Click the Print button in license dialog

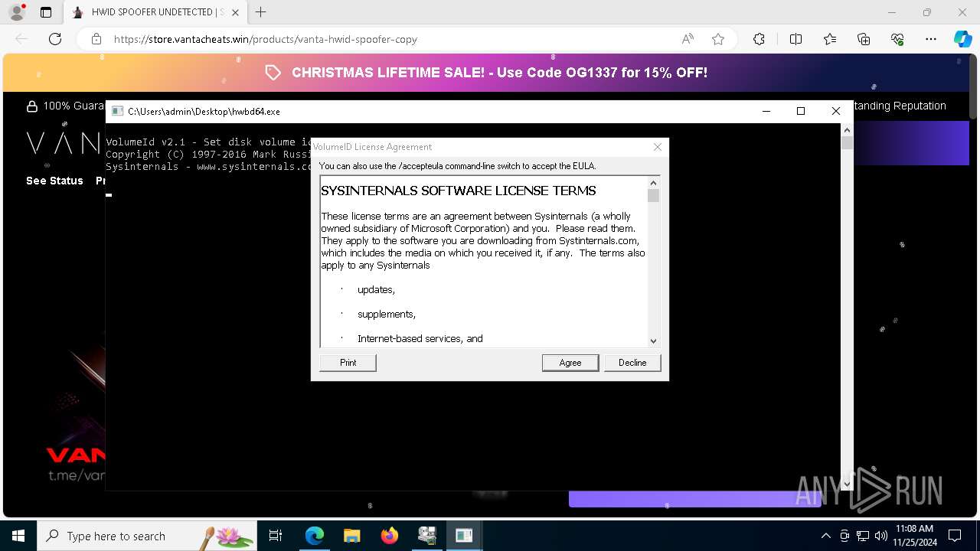(x=348, y=363)
